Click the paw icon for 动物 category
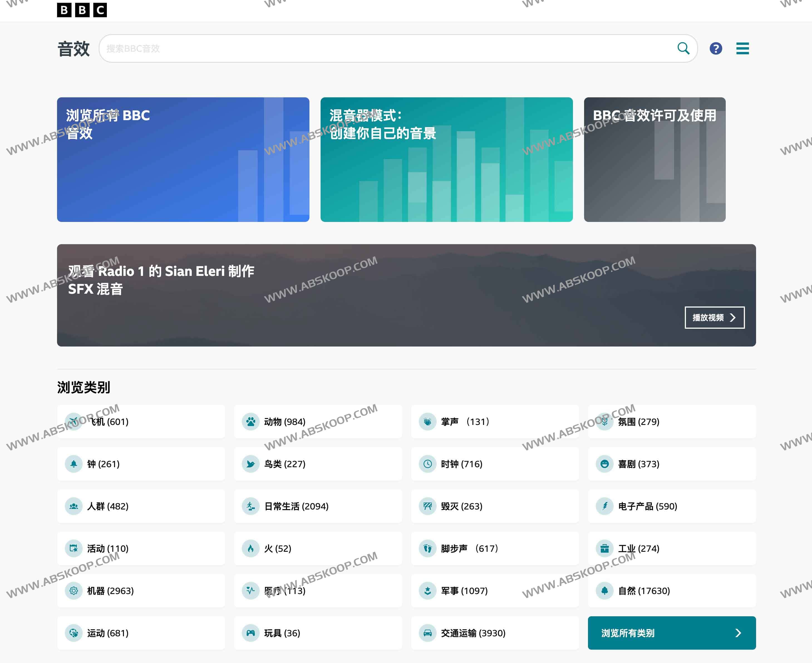 pyautogui.click(x=251, y=422)
